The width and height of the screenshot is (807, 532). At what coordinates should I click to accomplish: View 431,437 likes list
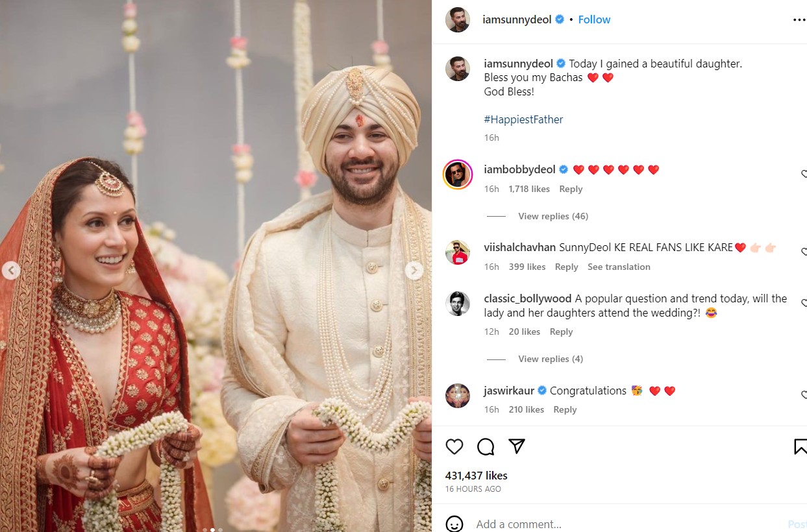(x=477, y=476)
